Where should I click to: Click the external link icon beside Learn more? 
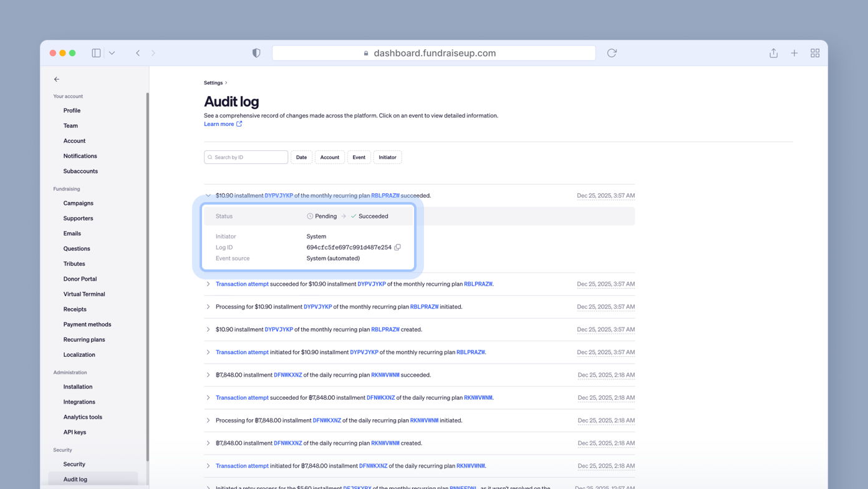(x=239, y=123)
